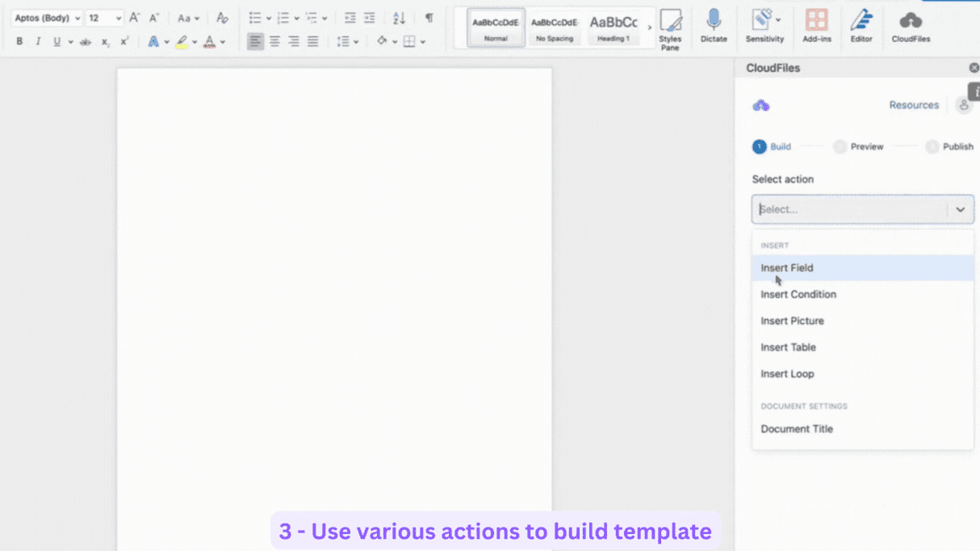
Task: Apply No Spacing style
Action: coord(554,27)
